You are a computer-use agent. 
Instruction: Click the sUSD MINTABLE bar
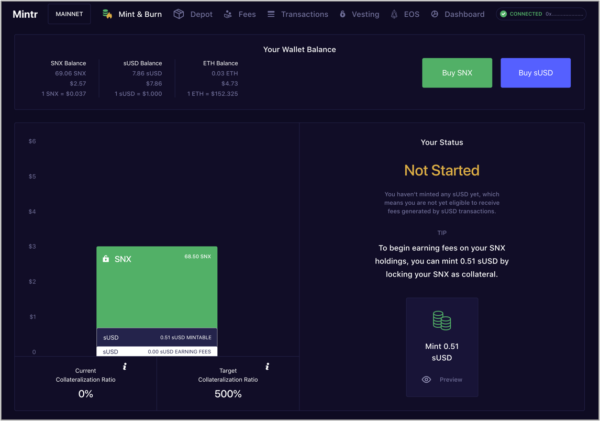pos(157,337)
